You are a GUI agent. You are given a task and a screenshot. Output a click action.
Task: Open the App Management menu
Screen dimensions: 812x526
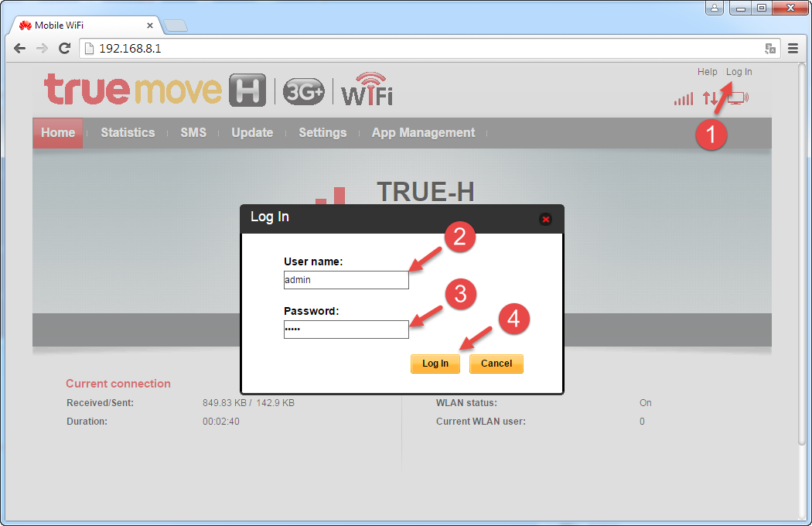(423, 133)
